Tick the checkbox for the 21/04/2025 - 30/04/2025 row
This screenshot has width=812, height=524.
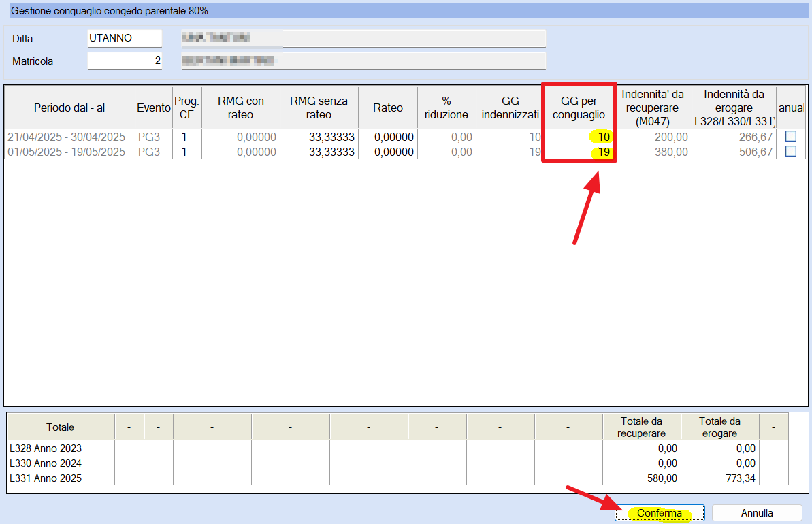point(790,136)
